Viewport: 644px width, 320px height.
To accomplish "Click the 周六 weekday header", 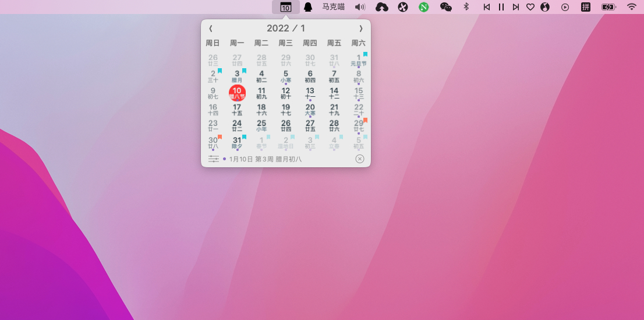I will click(x=359, y=43).
